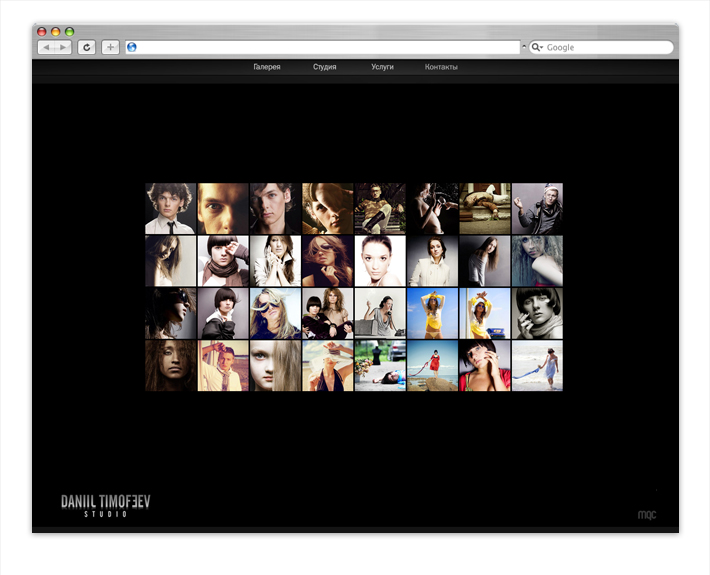Click the browser forward arrow

tap(63, 47)
